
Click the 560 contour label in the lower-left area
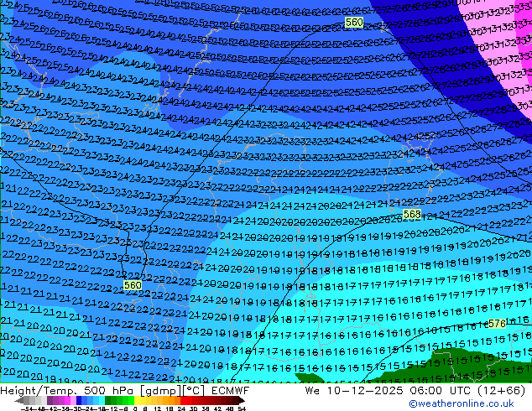133,285
